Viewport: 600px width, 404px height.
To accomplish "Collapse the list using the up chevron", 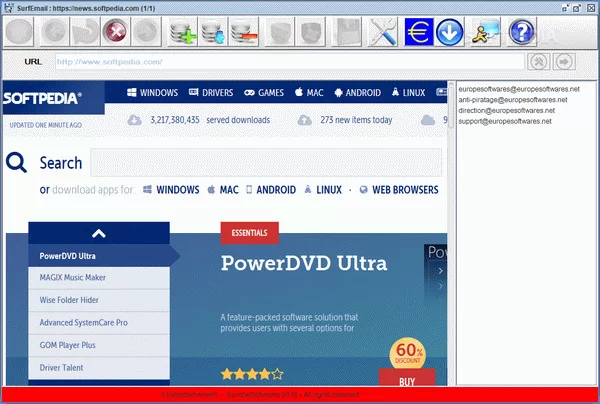I will [x=98, y=233].
